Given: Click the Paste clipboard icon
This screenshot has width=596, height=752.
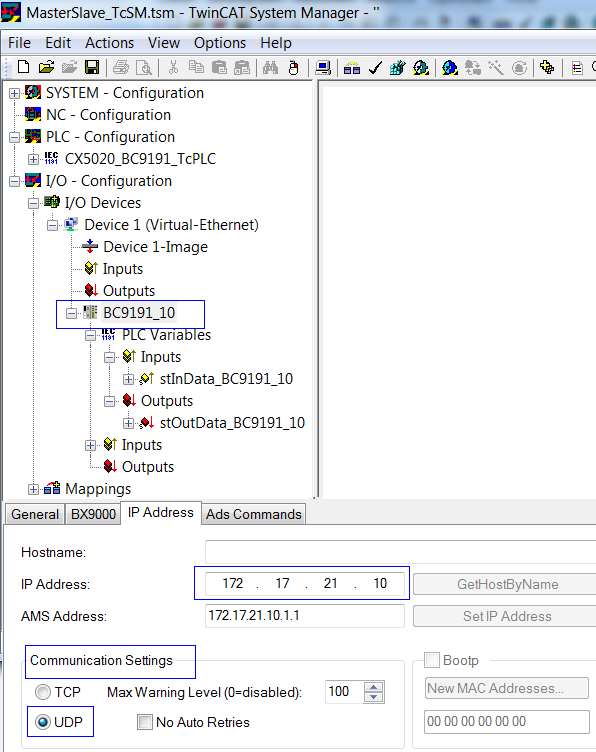Looking at the screenshot, I should pyautogui.click(x=219, y=67).
